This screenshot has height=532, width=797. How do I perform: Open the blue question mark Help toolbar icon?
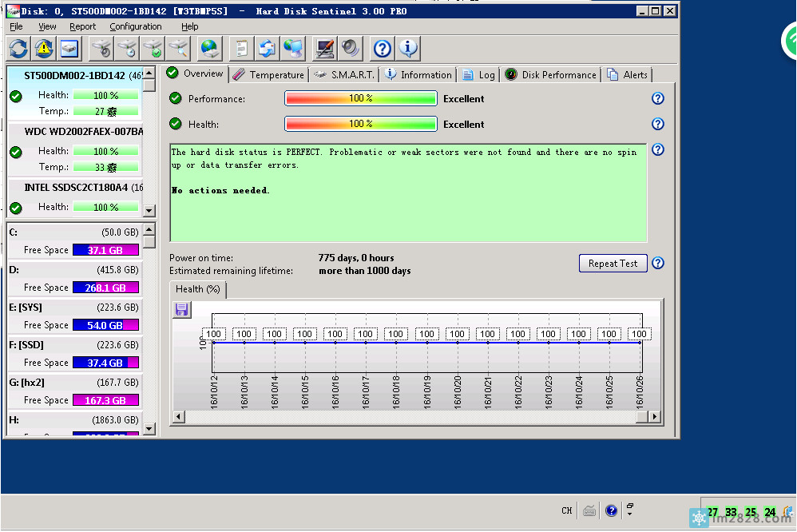point(383,49)
